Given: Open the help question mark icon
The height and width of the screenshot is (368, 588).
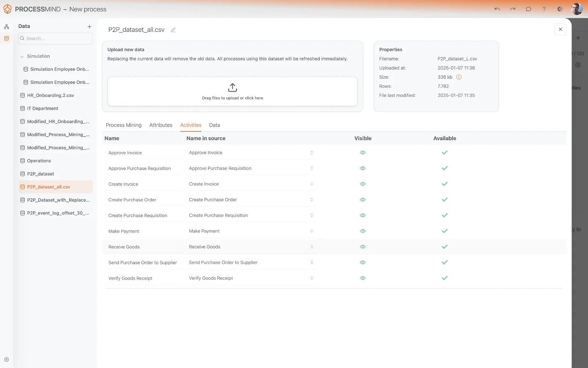Looking at the screenshot, I should tap(544, 9).
